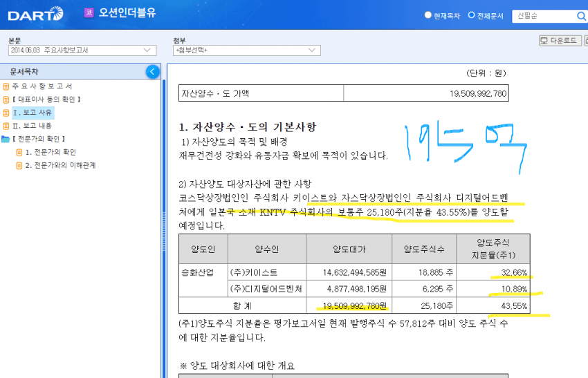This screenshot has width=588, height=378.
Task: Click the 오션인더블유 company title
Action: pyautogui.click(x=127, y=12)
